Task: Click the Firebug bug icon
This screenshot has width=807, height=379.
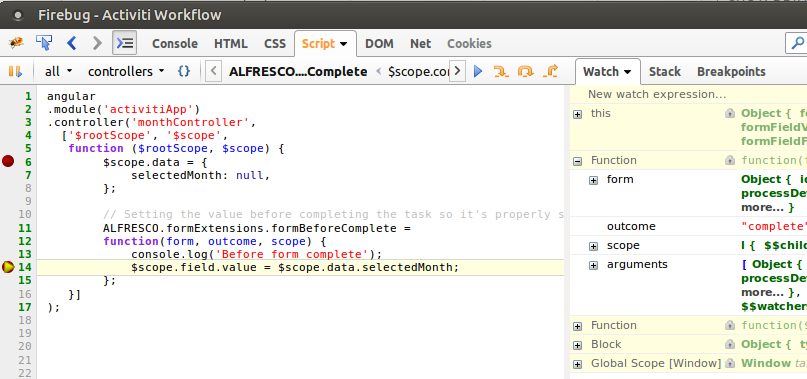Action: (x=16, y=43)
